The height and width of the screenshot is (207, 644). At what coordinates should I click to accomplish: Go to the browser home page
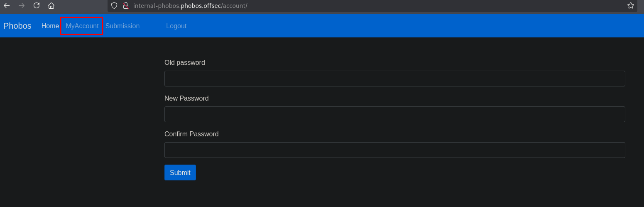click(x=51, y=6)
